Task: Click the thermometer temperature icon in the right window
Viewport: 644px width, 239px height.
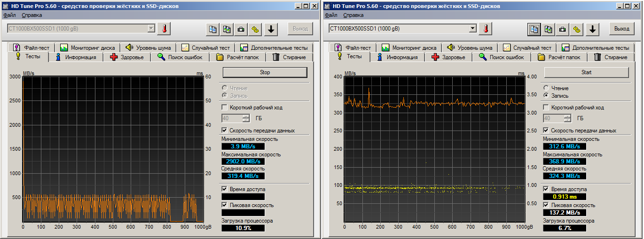Action: coord(486,29)
